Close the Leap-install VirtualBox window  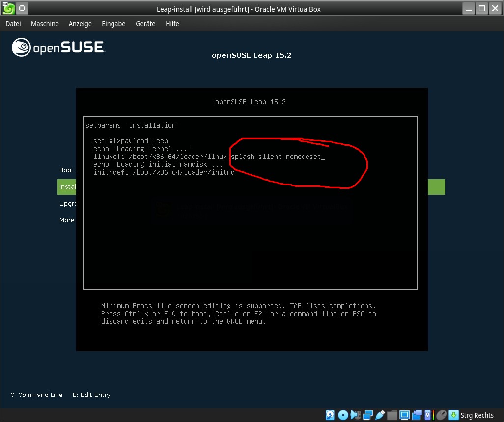point(495,8)
